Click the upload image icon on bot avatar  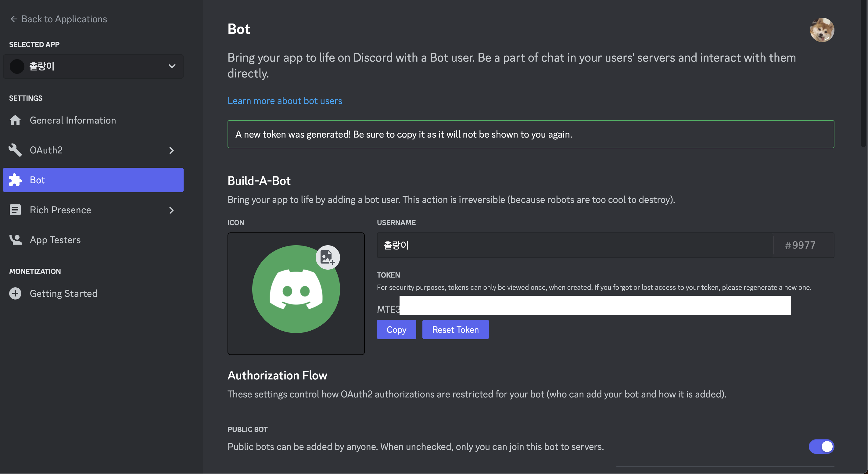327,257
